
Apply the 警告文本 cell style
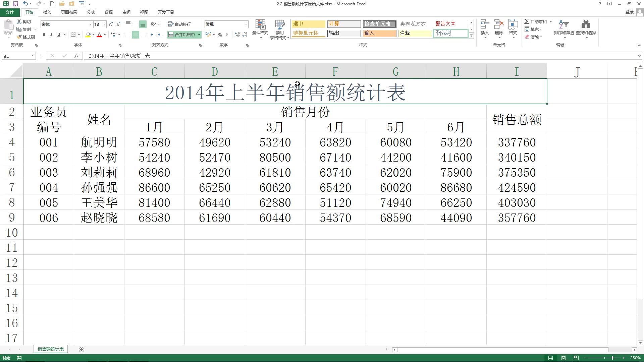click(445, 24)
